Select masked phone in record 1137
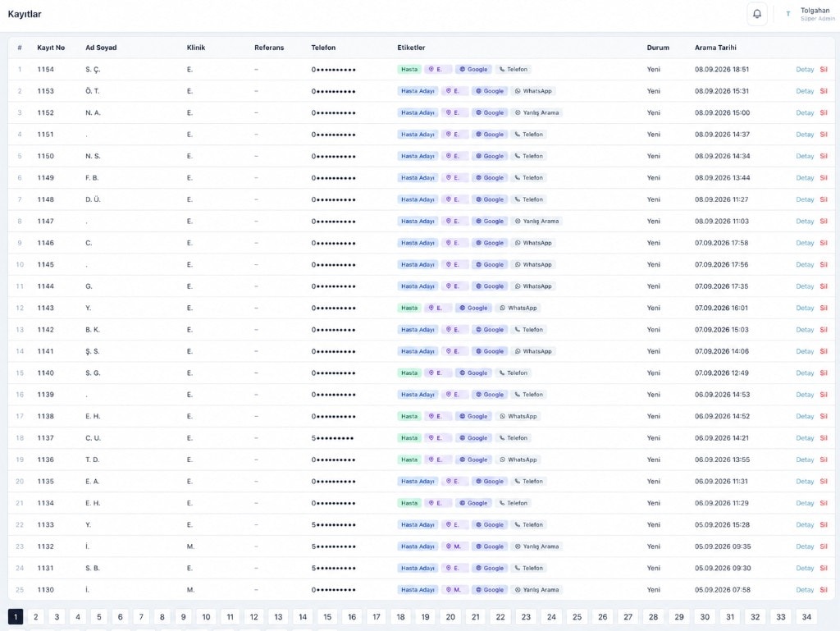Viewport: 840px width, 631px height. pyautogui.click(x=333, y=438)
